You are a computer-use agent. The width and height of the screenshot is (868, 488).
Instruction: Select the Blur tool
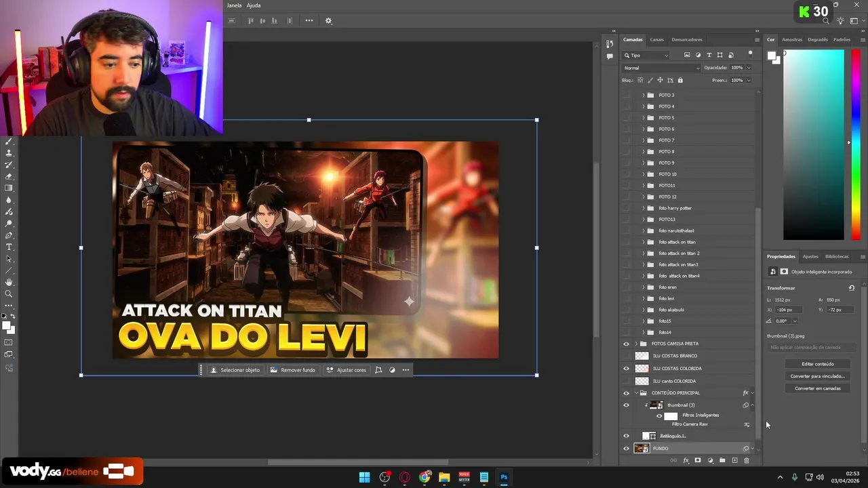pyautogui.click(x=9, y=200)
